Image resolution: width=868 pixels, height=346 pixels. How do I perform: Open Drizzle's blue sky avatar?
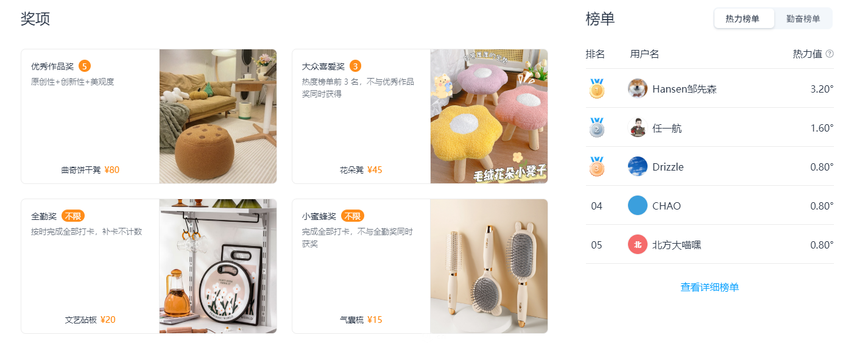638,167
